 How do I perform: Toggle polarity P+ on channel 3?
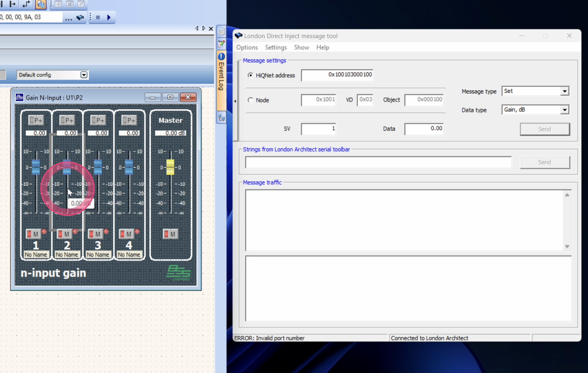98,120
